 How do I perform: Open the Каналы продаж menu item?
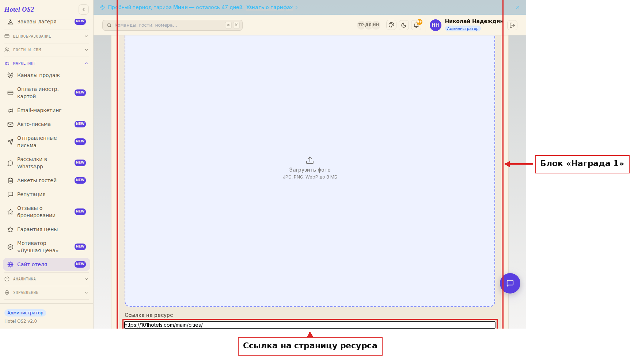click(46, 75)
